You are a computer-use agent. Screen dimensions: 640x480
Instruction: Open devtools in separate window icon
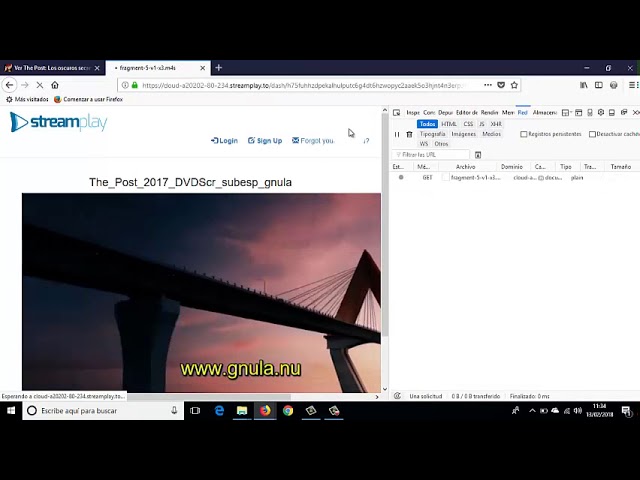coord(624,113)
